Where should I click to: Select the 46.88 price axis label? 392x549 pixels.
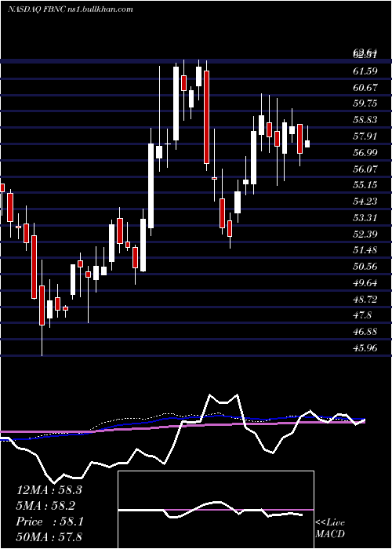point(366,332)
